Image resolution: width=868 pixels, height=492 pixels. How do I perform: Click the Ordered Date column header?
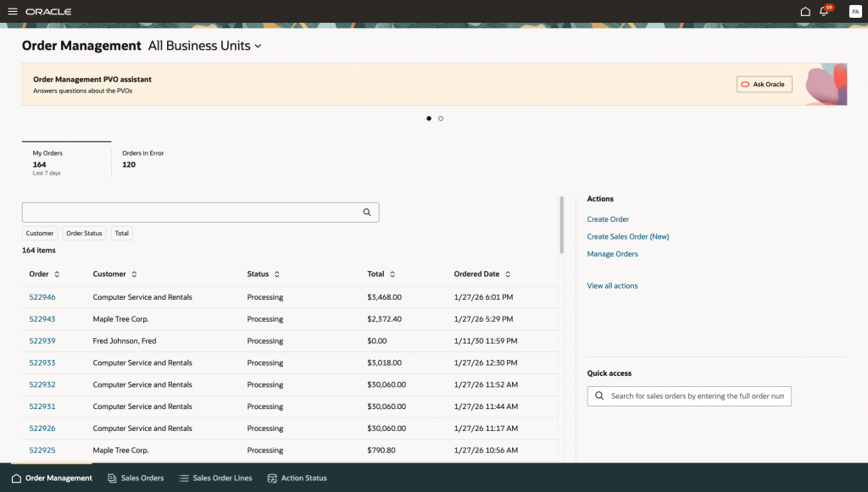pyautogui.click(x=476, y=274)
